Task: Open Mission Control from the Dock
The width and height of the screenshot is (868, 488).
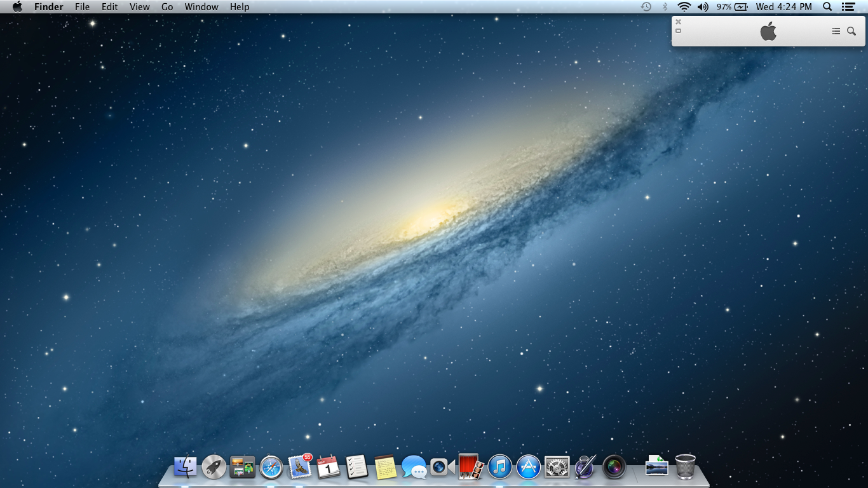Action: click(242, 468)
